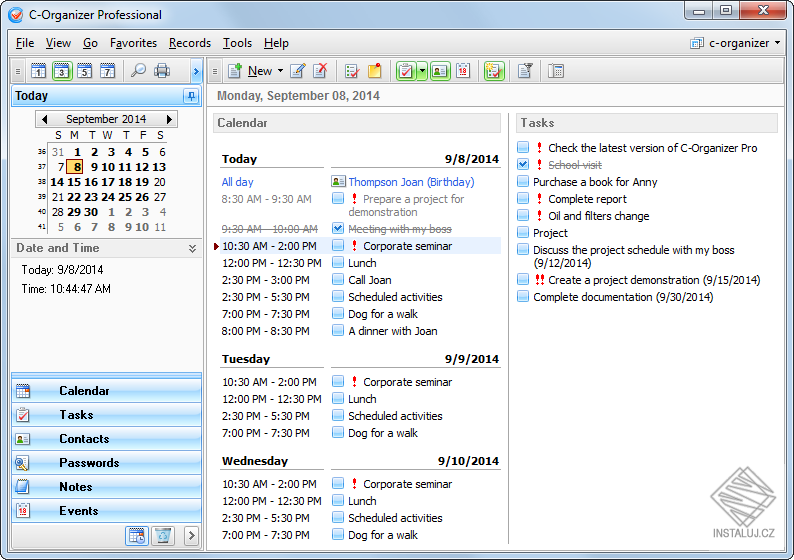Check off 'Purchase a book for Anny'
Viewport: 794px width, 560px height.
(523, 181)
